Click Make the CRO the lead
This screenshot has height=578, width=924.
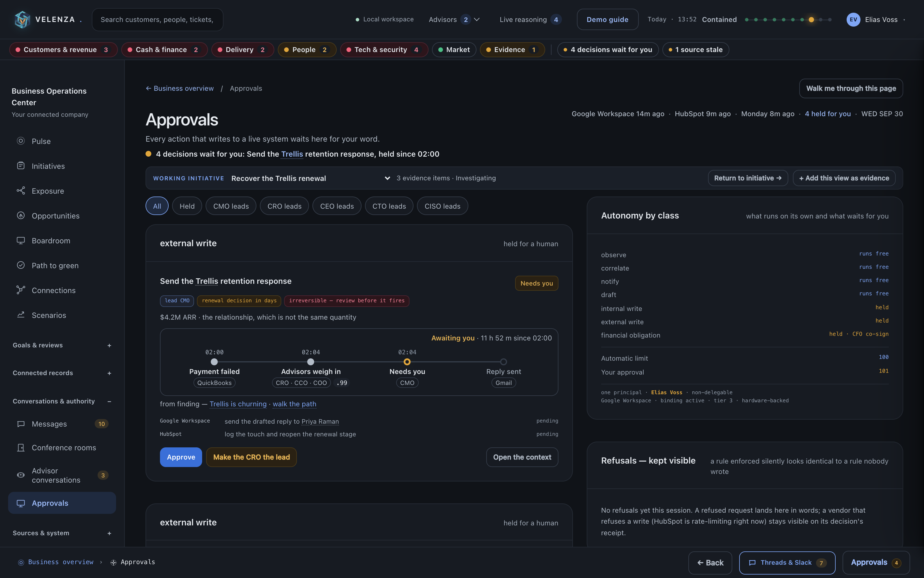pos(252,457)
